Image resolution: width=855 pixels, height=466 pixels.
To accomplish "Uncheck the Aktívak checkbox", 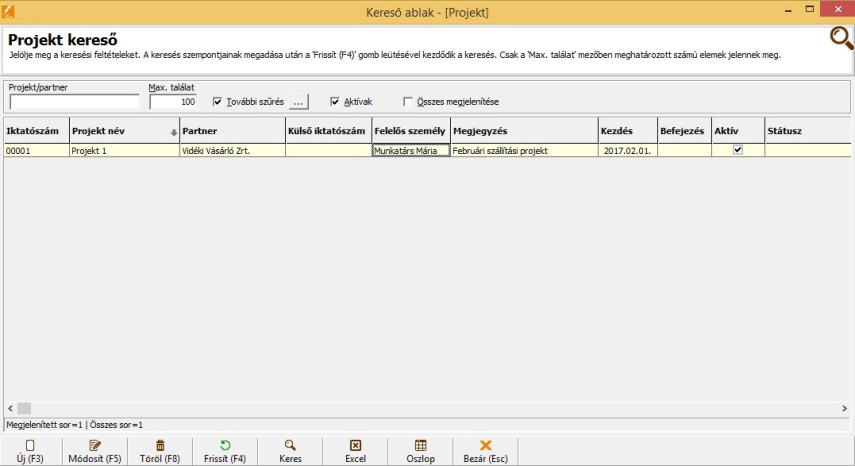I will (335, 101).
